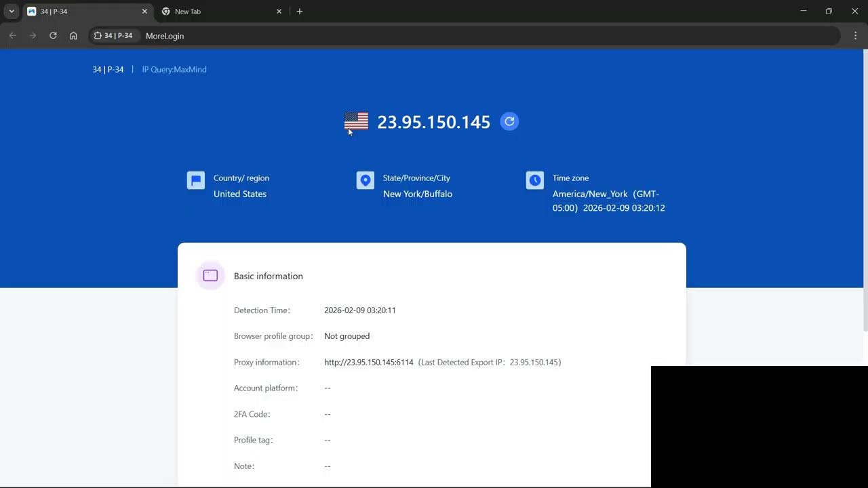Click the State/Province/City location pin icon
Viewport: 868px width, 488px height.
pyautogui.click(x=366, y=180)
